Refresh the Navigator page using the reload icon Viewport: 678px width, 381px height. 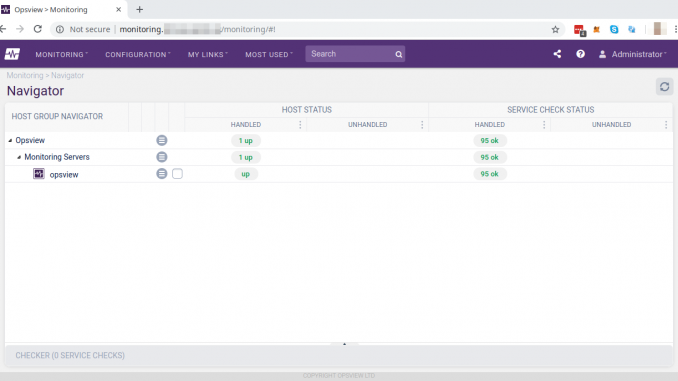point(664,86)
